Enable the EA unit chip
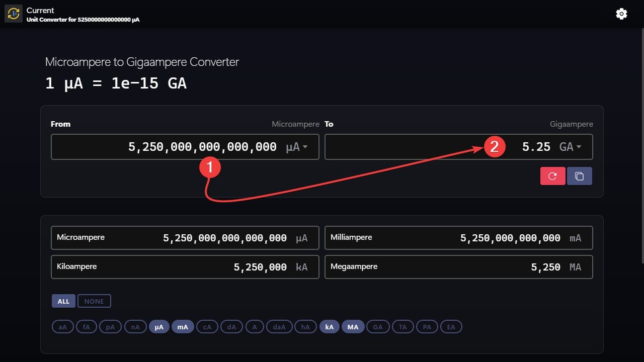 coord(451,326)
